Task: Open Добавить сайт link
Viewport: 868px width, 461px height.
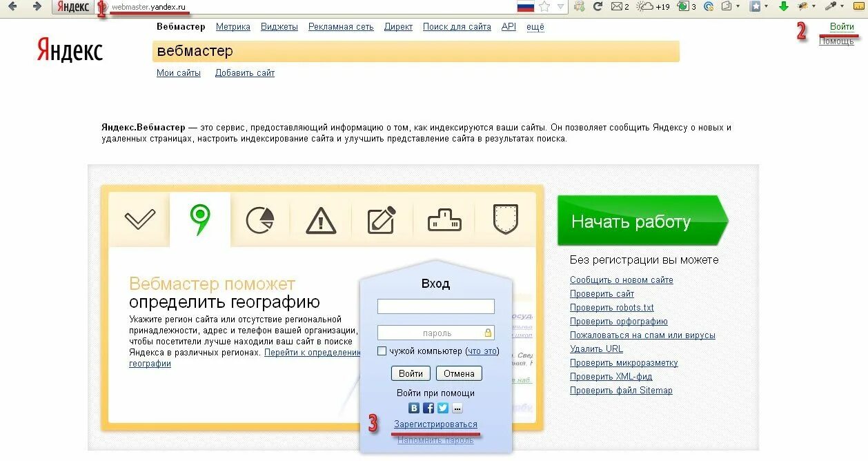Action: point(245,72)
